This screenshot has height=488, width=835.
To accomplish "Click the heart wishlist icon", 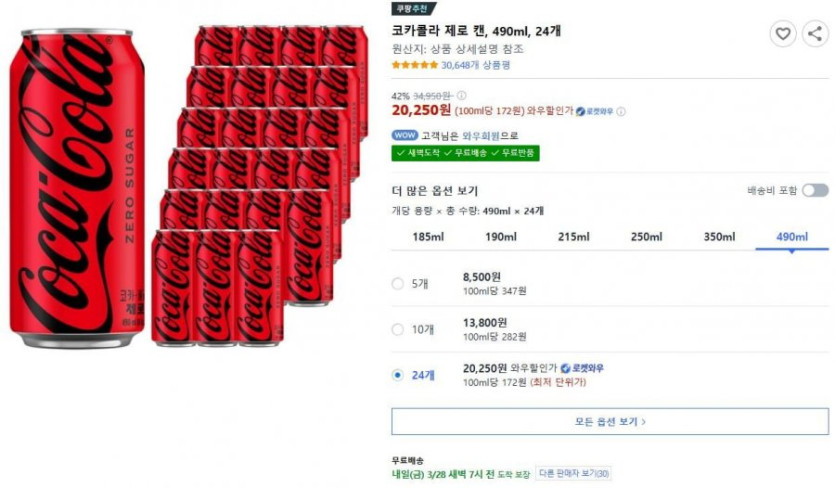I will pos(783,34).
